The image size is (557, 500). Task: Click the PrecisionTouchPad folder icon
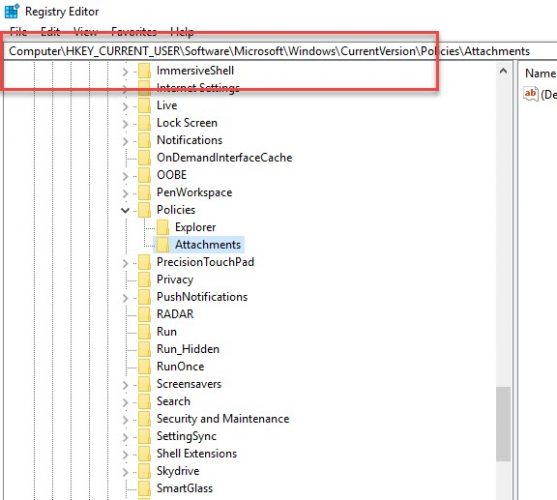(x=144, y=262)
